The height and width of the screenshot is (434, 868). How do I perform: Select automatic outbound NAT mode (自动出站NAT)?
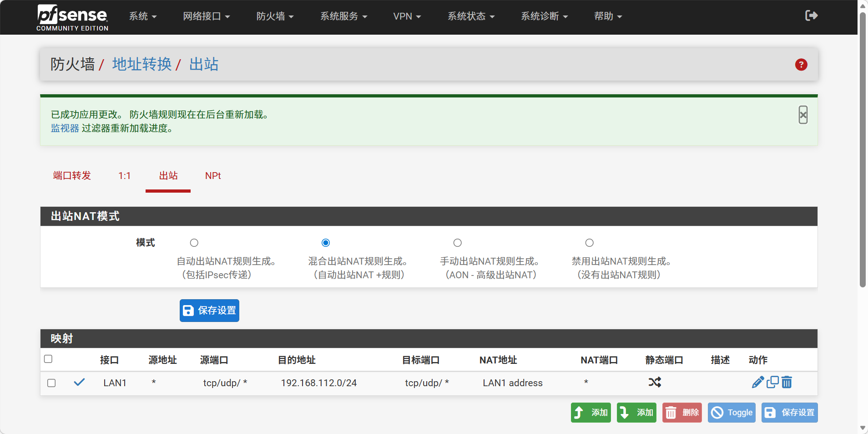pyautogui.click(x=194, y=243)
